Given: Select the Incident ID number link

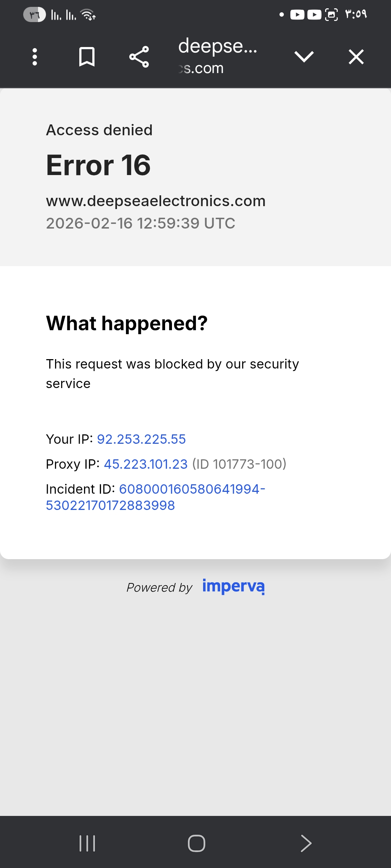Looking at the screenshot, I should pyautogui.click(x=156, y=497).
